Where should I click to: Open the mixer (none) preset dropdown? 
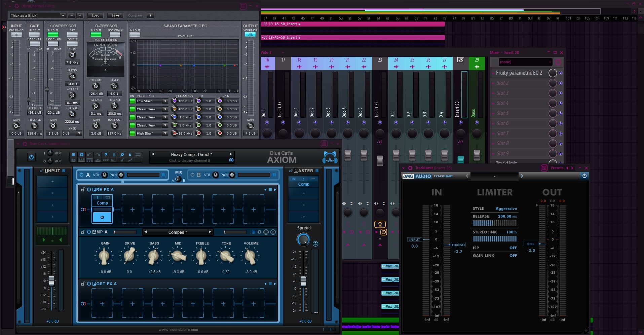coord(525,62)
